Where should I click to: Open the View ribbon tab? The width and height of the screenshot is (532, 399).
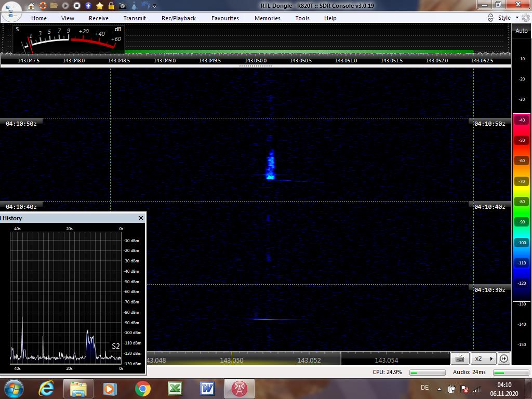pyautogui.click(x=68, y=18)
